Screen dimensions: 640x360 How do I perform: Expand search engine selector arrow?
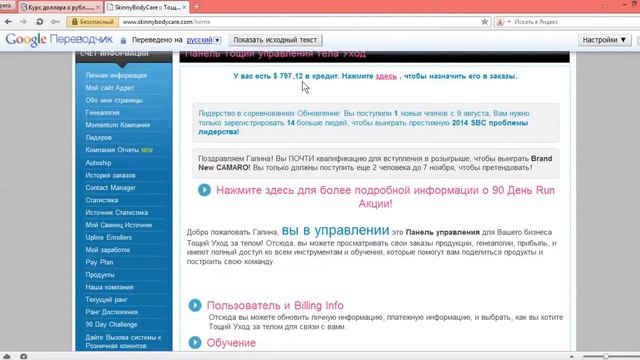509,22
